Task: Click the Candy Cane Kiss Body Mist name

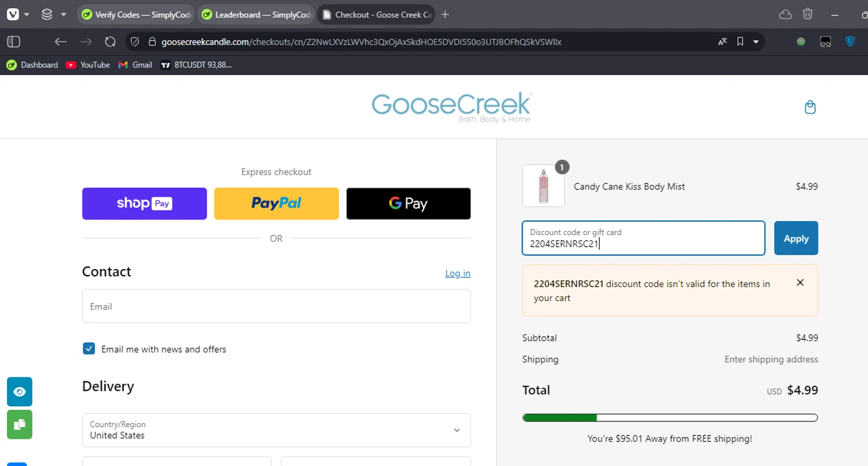Action: tap(630, 186)
